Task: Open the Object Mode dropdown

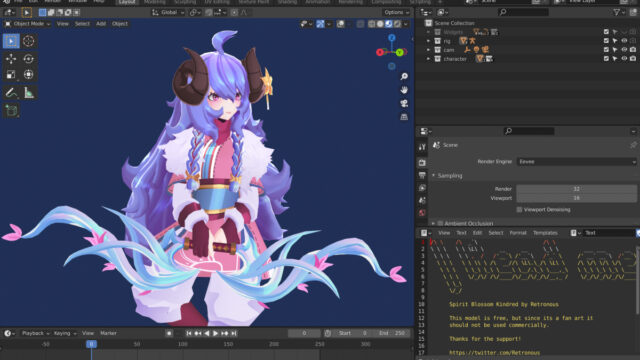Action: tap(27, 24)
